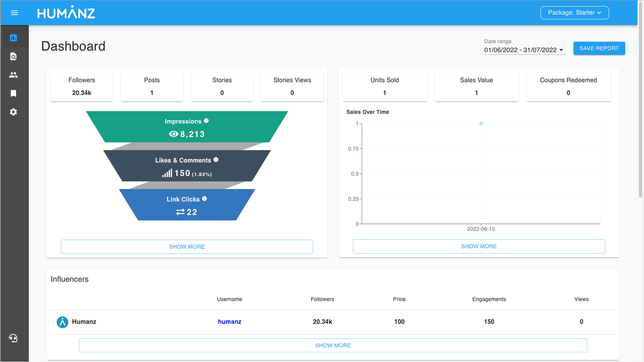Open the Dashboard panel from the sidebar

pos(14,37)
